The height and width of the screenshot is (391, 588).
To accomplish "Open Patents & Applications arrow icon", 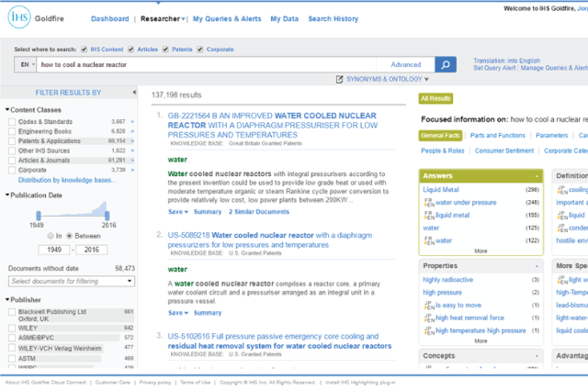I will tap(132, 141).
